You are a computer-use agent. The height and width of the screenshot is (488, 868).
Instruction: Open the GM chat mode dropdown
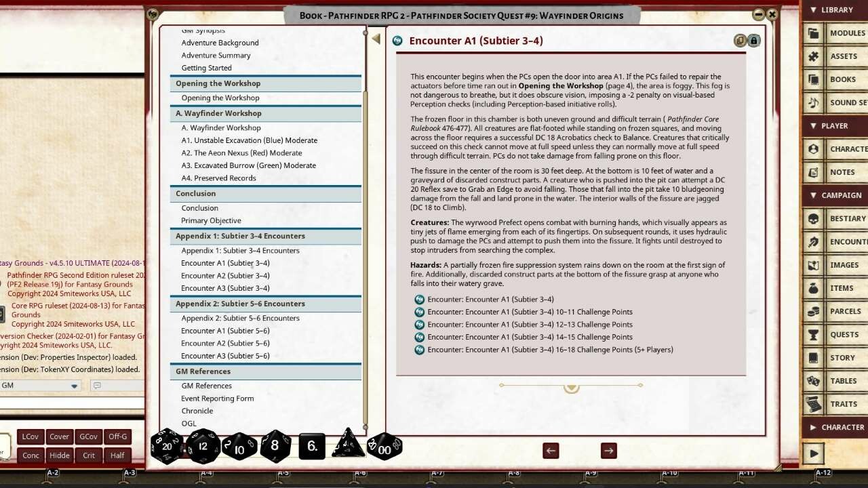pyautogui.click(x=74, y=385)
